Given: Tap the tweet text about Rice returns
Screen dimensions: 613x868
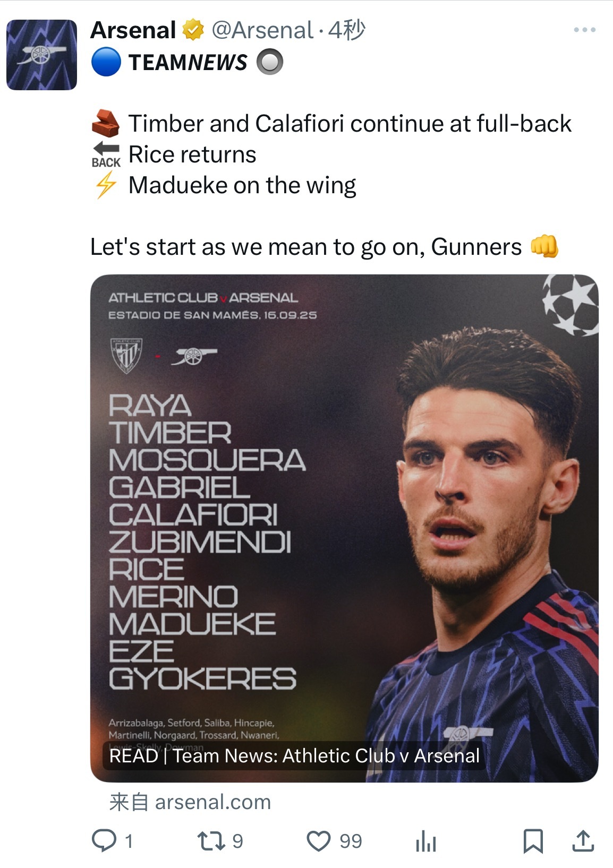Looking at the screenshot, I should pyautogui.click(x=192, y=154).
